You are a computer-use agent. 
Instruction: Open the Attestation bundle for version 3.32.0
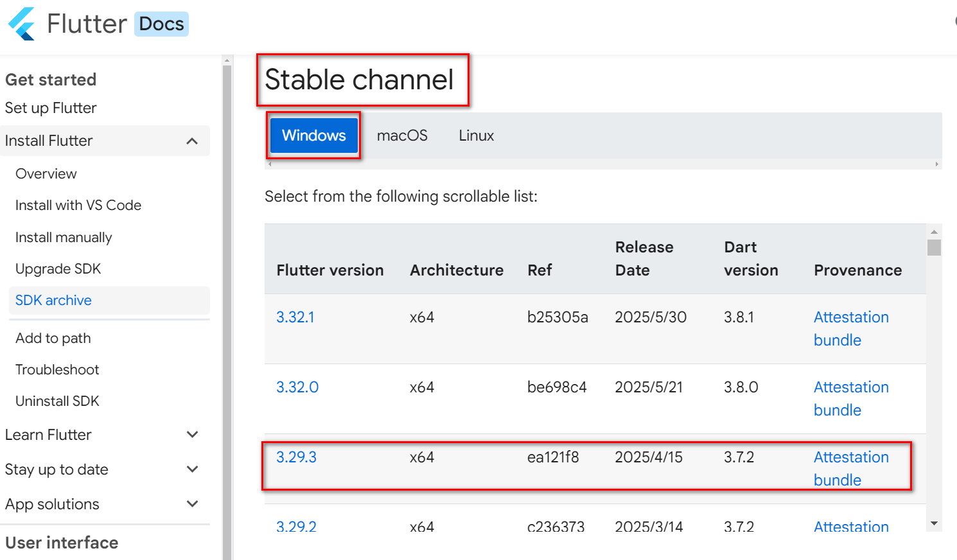[x=851, y=398]
